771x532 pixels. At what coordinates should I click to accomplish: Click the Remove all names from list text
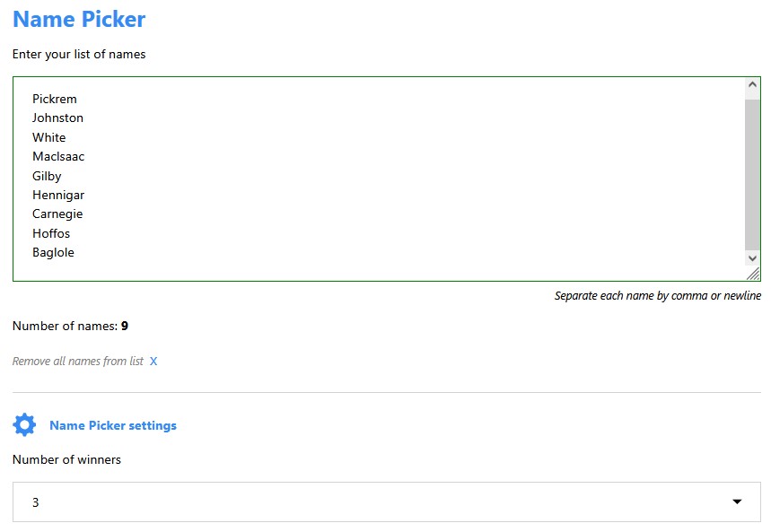(78, 362)
